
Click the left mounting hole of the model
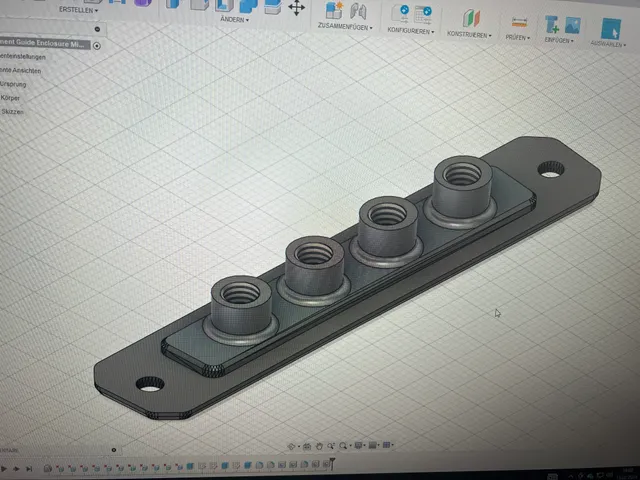click(150, 384)
